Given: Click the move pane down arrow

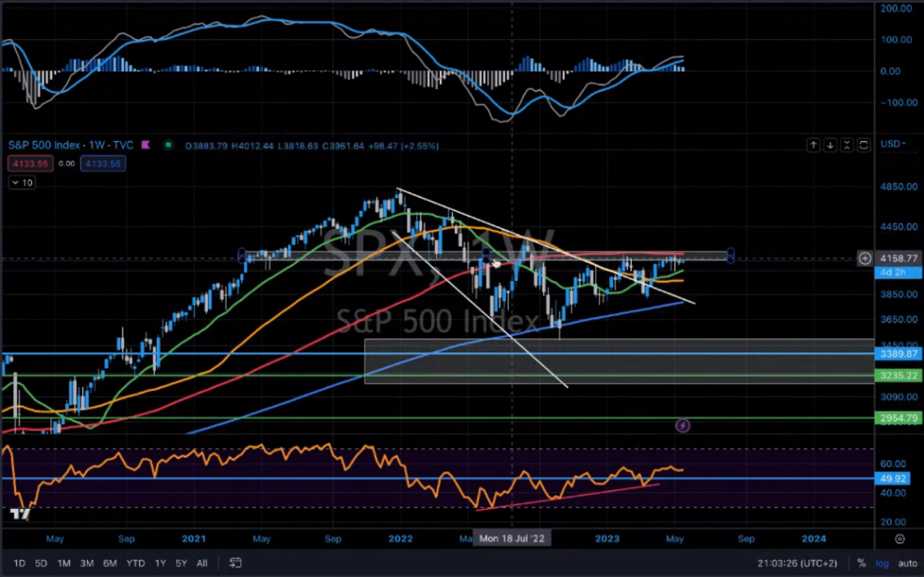Looking at the screenshot, I should pyautogui.click(x=830, y=145).
